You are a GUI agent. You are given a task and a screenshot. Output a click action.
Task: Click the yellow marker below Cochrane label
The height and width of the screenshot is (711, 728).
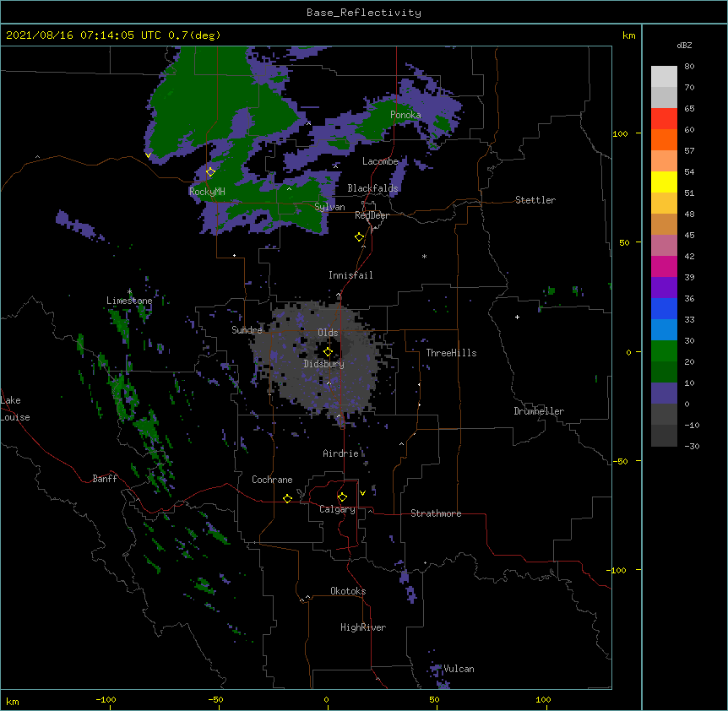click(x=287, y=498)
